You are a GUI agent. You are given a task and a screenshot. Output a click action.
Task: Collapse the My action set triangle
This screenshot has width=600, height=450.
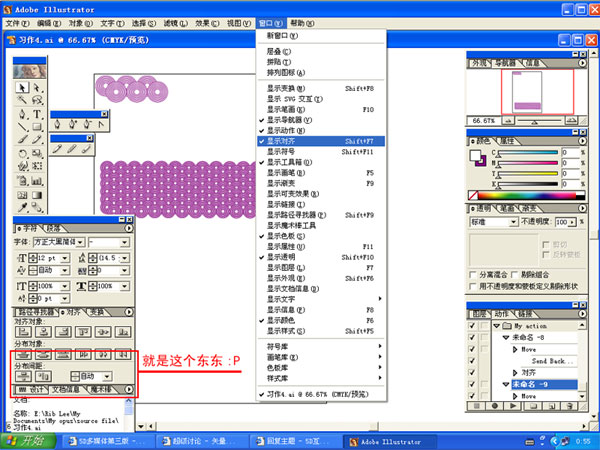(497, 326)
